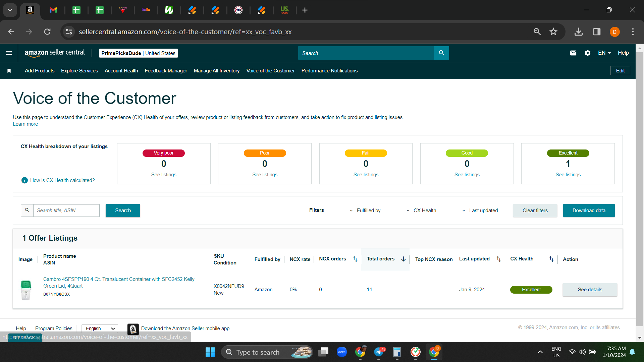Sort by NCX orders column arrows
The height and width of the screenshot is (362, 644).
tap(355, 259)
